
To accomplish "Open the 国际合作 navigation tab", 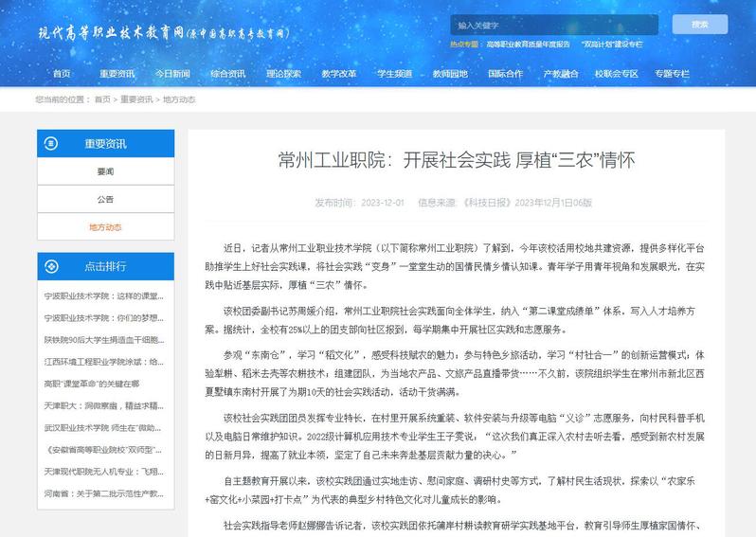I will pyautogui.click(x=505, y=73).
